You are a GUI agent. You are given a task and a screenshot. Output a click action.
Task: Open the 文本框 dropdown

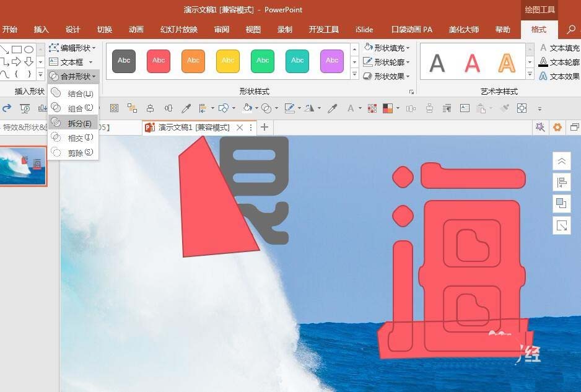71,62
